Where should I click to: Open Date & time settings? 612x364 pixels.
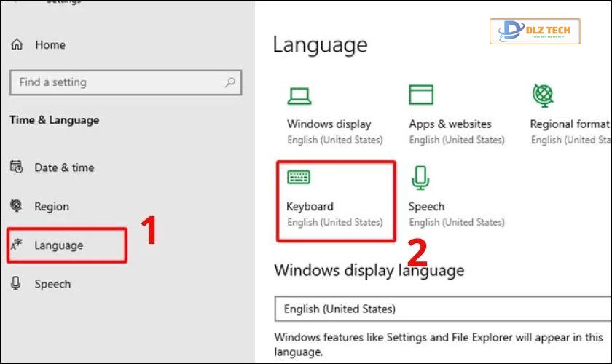click(x=64, y=167)
